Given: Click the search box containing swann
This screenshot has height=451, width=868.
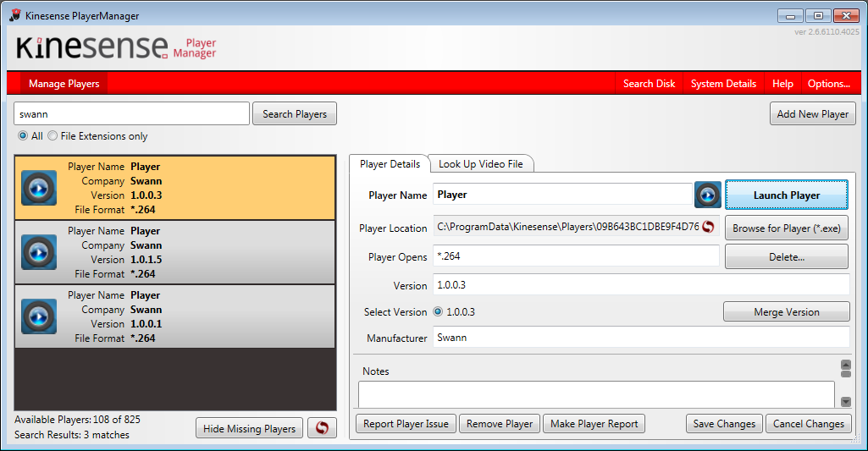Looking at the screenshot, I should (132, 114).
